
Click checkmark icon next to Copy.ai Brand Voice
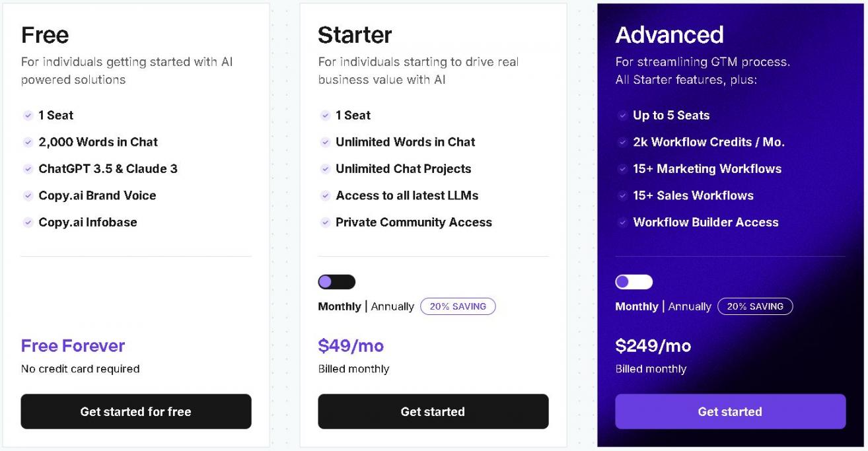coord(28,195)
